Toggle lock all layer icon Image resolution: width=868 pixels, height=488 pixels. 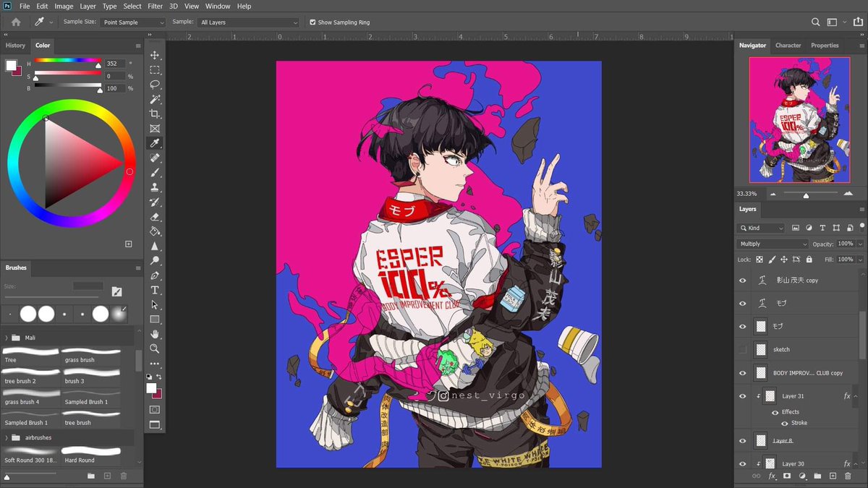[x=809, y=260]
